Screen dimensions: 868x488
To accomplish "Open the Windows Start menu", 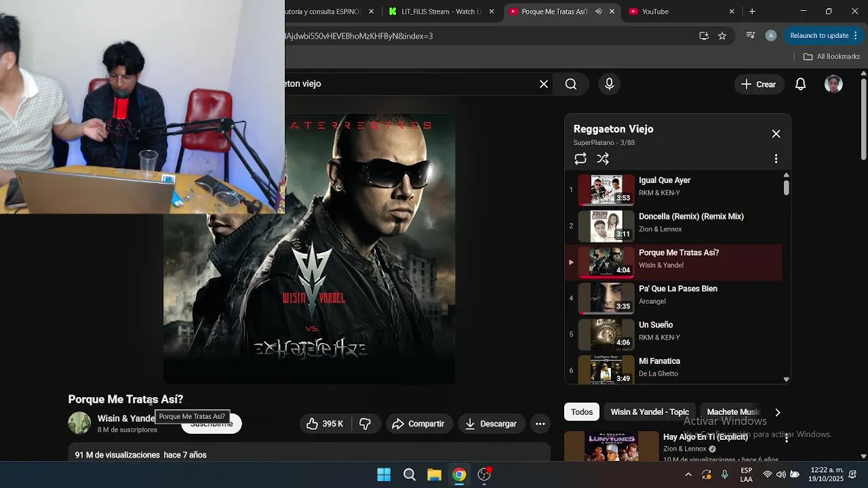I will pos(384,474).
